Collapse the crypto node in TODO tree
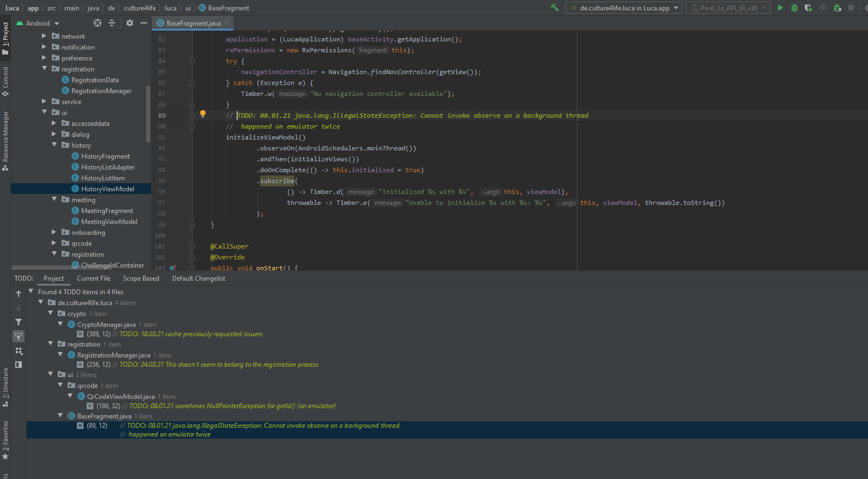 pyautogui.click(x=50, y=313)
